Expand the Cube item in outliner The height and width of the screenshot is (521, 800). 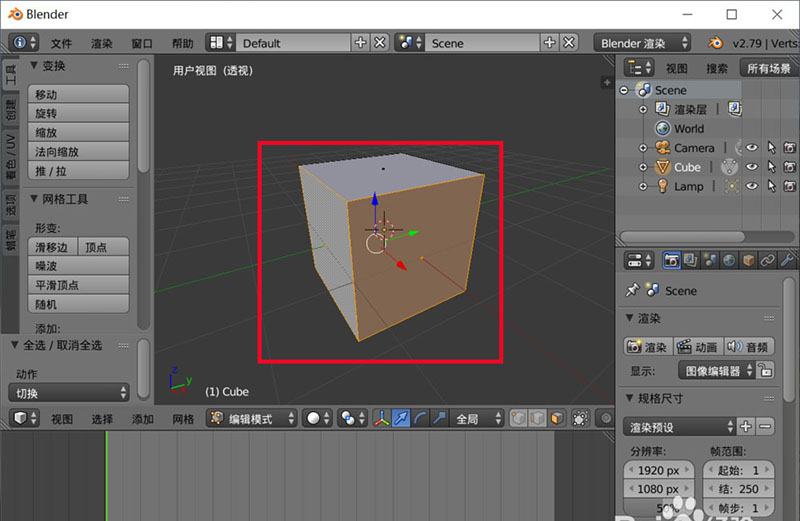coord(645,167)
